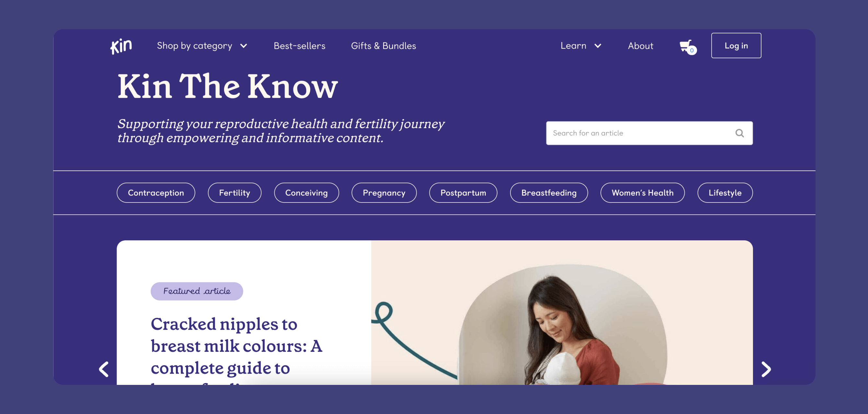The height and width of the screenshot is (414, 868).
Task: Click the search magnifier icon
Action: tap(740, 133)
